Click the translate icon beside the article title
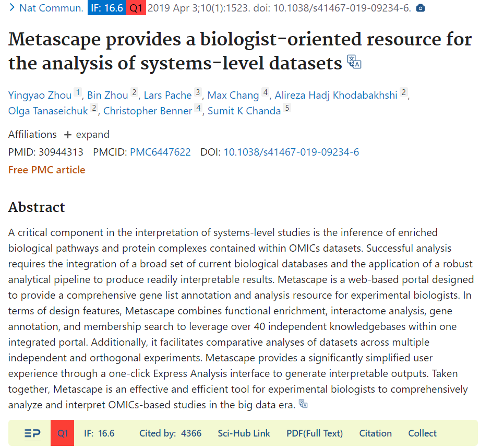Image resolution: width=480 pixels, height=448 pixels. (354, 62)
